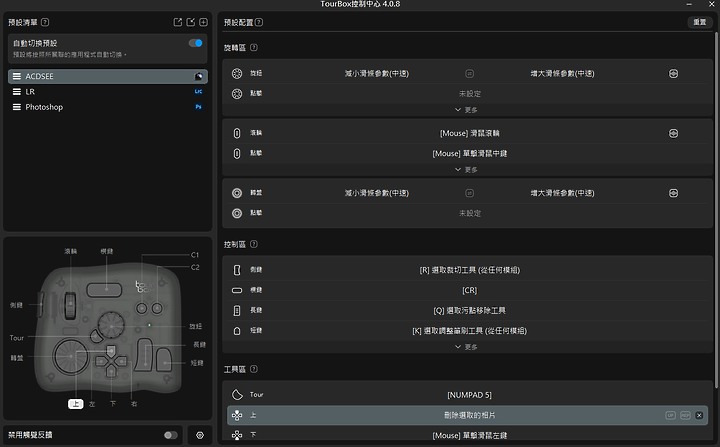Click 增大滑條參數(中速) in the 旋鈕 knob row

tap(562, 74)
